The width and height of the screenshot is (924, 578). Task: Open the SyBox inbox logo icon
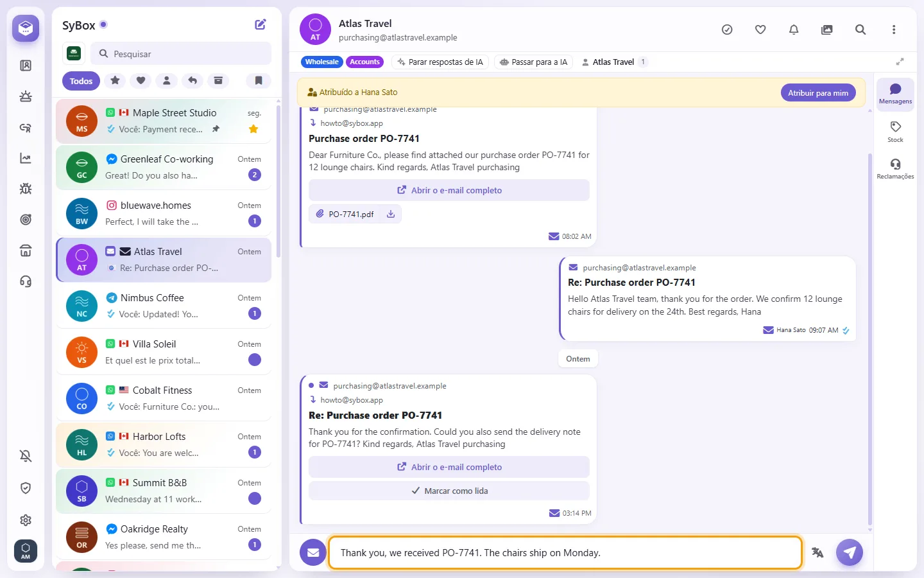[26, 28]
